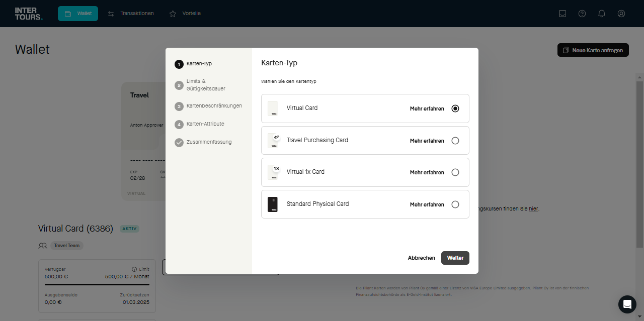
Task: Open the inbox icon in header
Action: (562, 14)
